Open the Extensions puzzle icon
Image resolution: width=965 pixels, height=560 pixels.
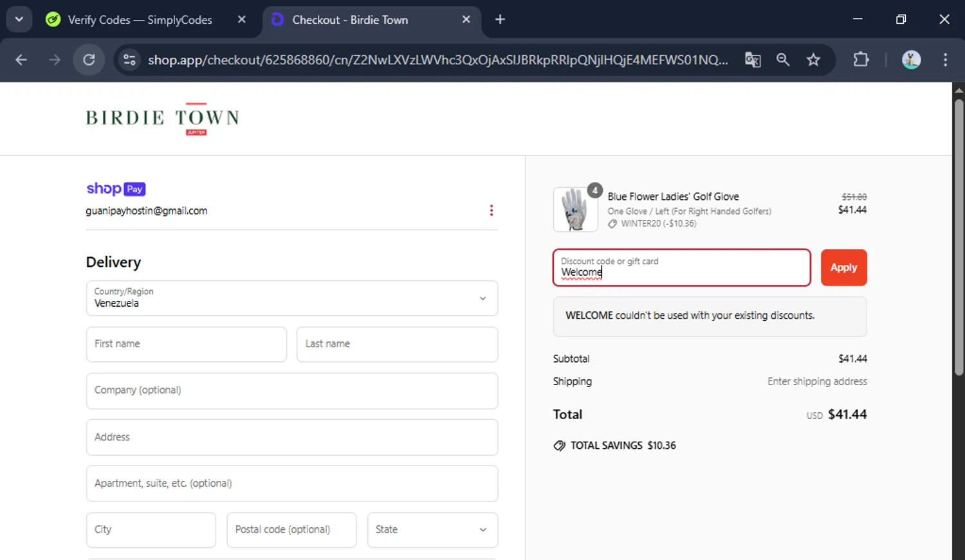click(861, 60)
